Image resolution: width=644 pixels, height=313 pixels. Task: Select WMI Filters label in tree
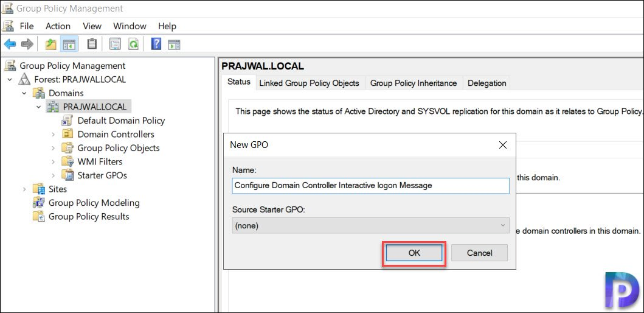click(100, 161)
